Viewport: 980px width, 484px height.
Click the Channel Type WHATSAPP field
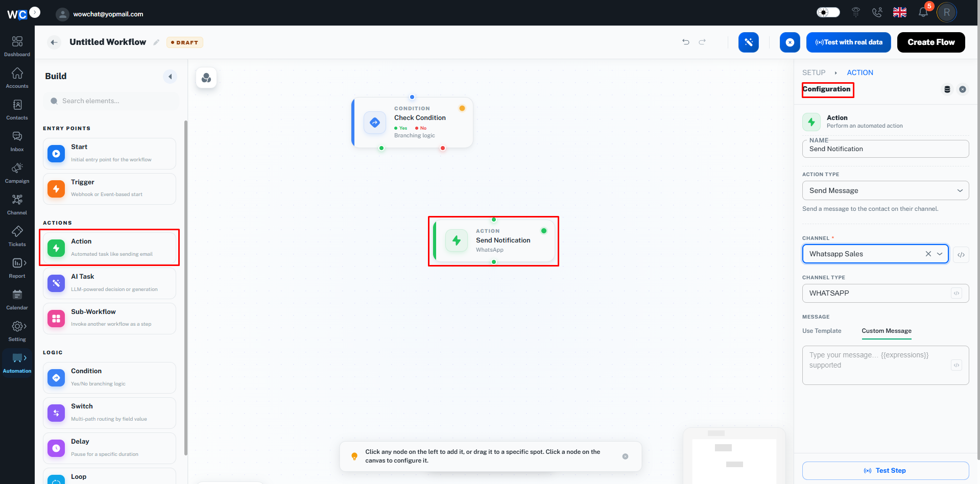(886, 293)
